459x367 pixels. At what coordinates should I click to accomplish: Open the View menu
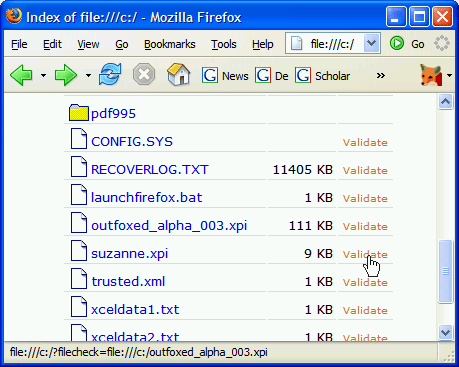tap(88, 44)
